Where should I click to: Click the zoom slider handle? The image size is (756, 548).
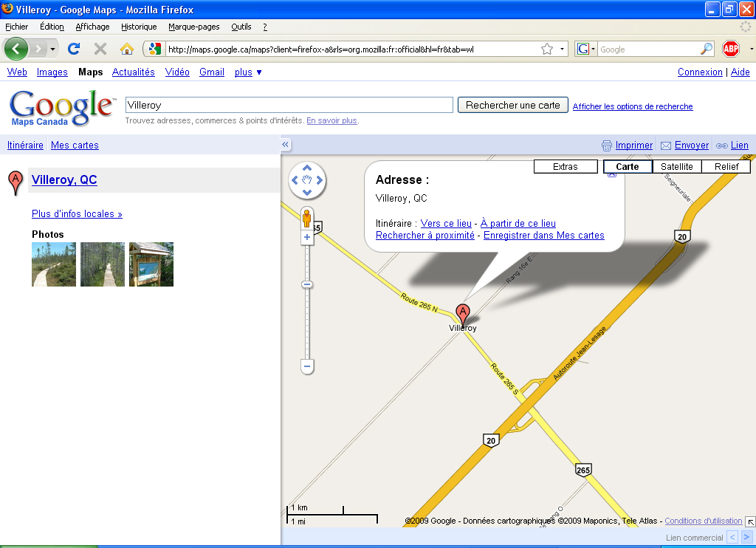[307, 284]
